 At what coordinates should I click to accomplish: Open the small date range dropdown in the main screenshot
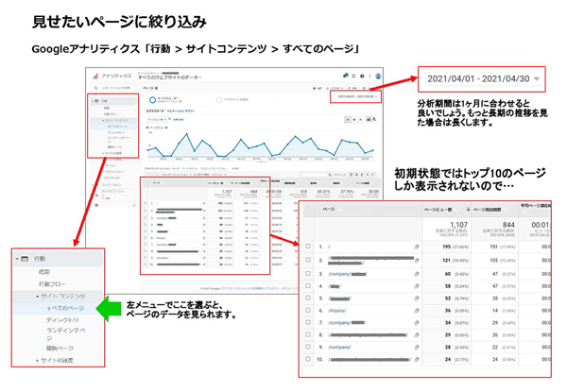[357, 96]
